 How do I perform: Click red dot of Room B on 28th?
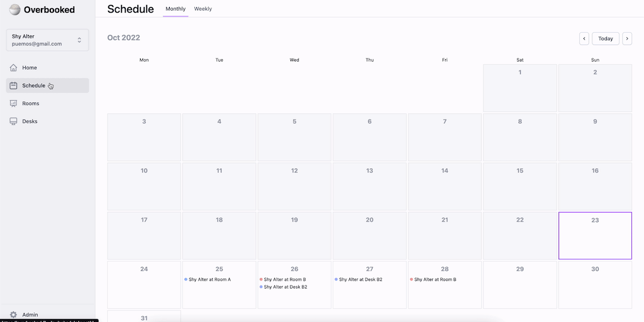point(411,279)
